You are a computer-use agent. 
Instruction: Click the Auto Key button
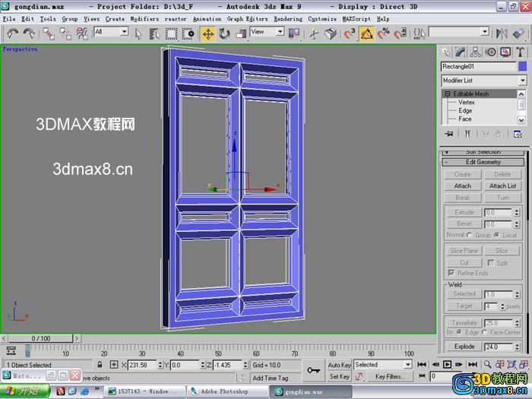tap(339, 365)
